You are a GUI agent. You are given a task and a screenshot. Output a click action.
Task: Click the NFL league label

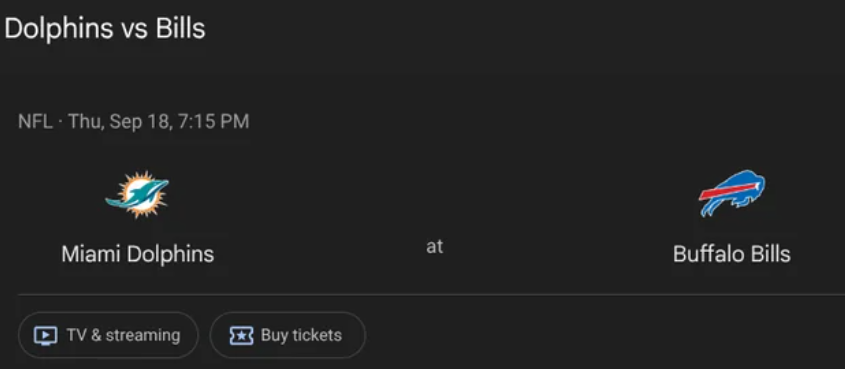tap(35, 121)
